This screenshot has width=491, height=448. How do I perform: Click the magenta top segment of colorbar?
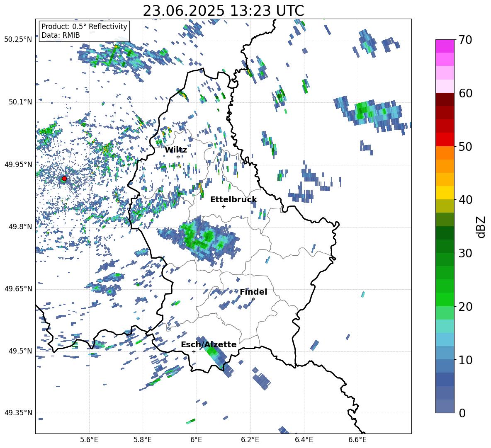click(445, 46)
